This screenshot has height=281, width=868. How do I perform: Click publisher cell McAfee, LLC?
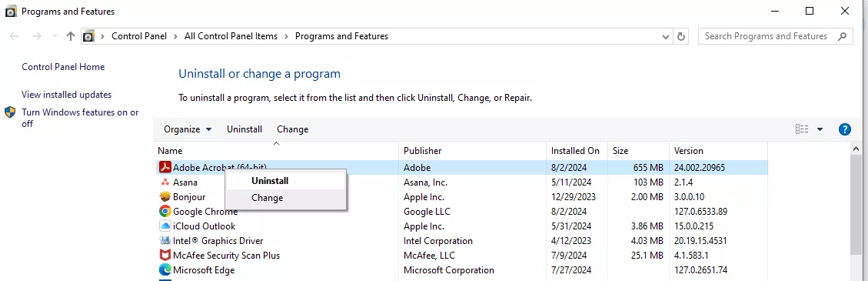[429, 256]
